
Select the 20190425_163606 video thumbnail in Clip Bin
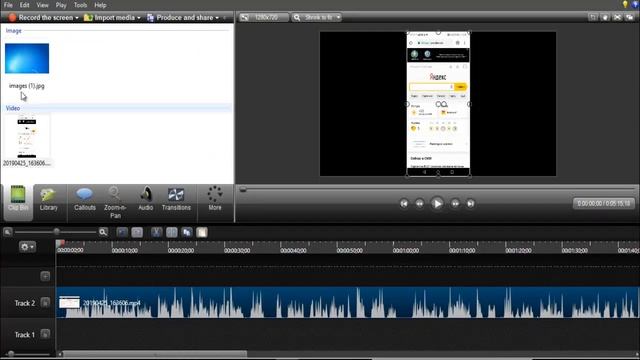tap(27, 137)
